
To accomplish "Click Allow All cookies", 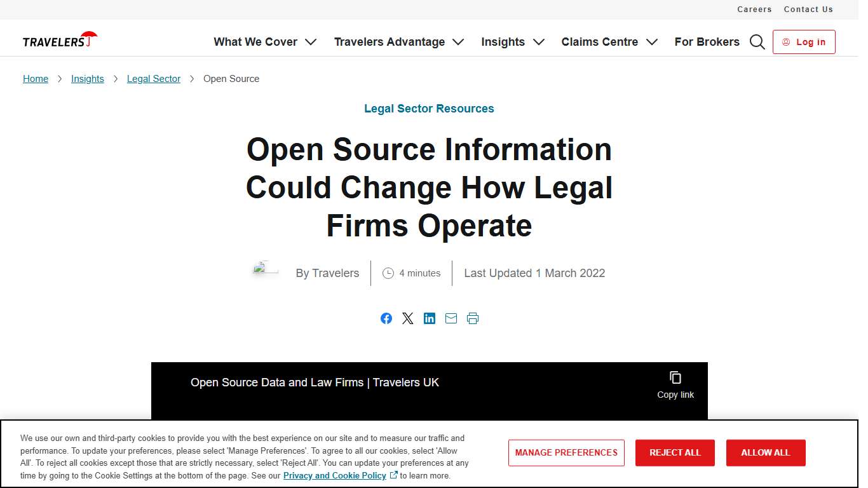I will point(766,452).
